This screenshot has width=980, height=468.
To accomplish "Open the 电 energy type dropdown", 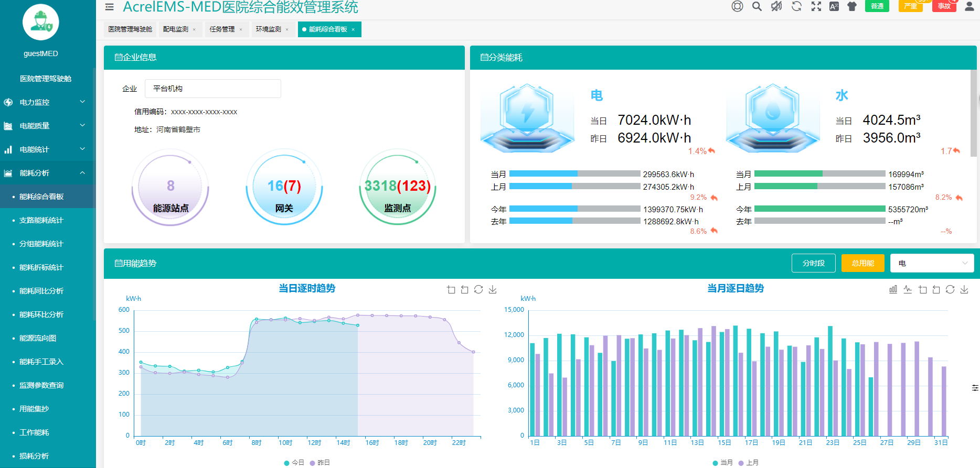I will pyautogui.click(x=932, y=263).
